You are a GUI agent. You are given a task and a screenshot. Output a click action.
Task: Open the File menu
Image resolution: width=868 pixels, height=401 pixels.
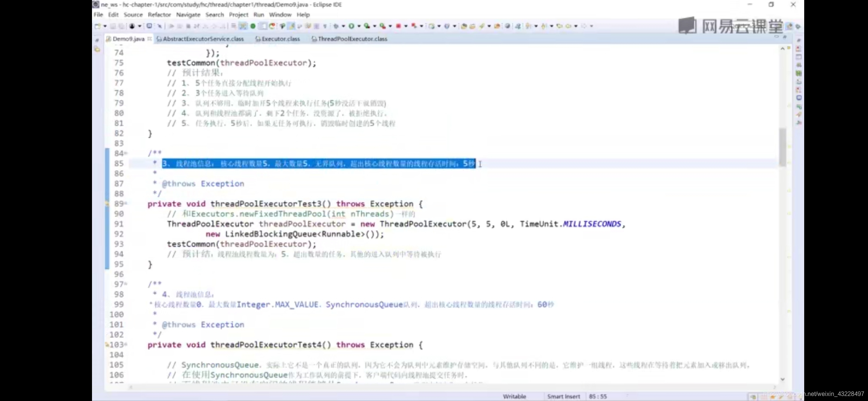point(98,14)
